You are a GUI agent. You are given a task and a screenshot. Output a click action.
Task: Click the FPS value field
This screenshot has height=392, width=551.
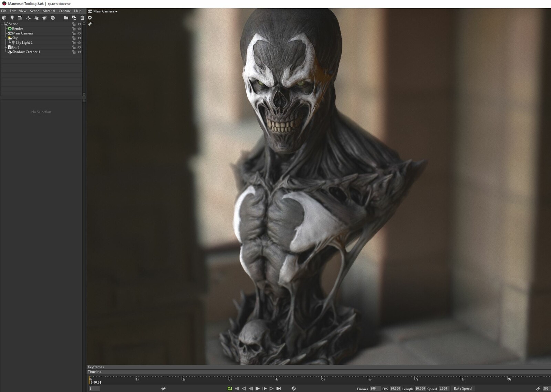point(395,389)
